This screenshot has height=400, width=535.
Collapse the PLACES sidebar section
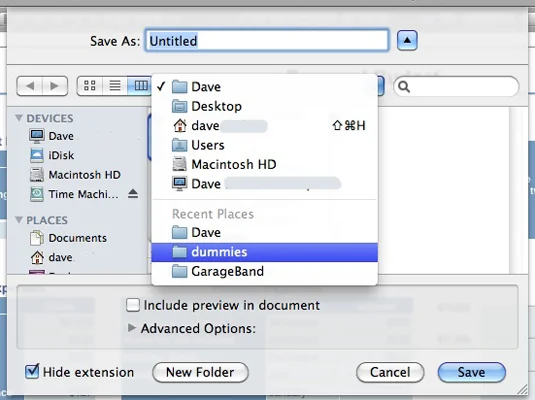(19, 220)
